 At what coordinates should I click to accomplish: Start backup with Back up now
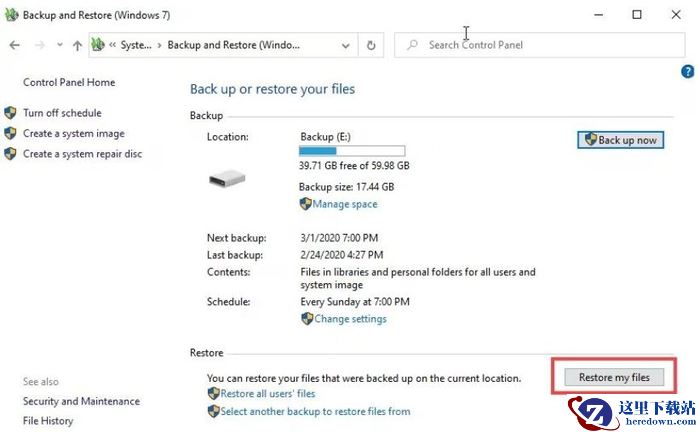coord(621,140)
